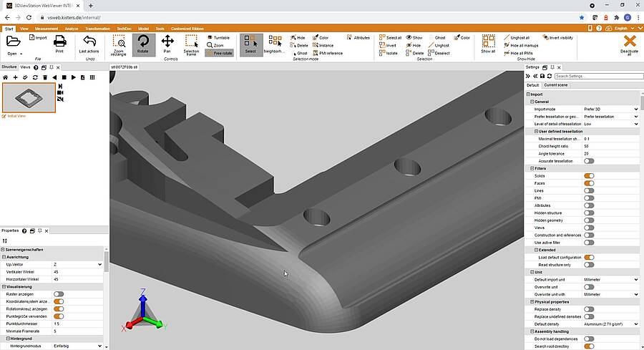Click the browser address bar
Image resolution: width=644 pixels, height=350 pixels.
308,18
